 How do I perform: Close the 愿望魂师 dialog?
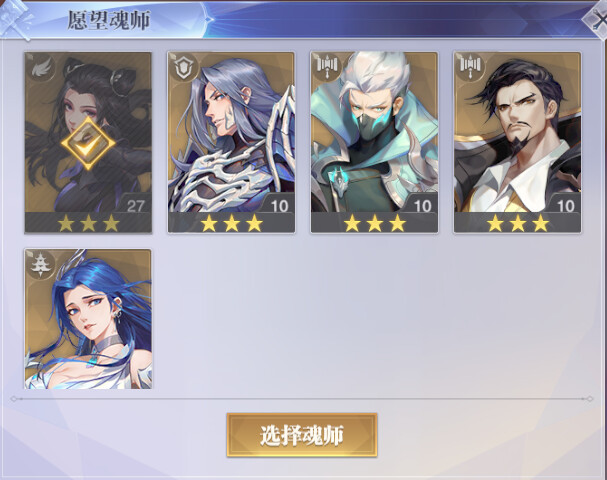[598, 19]
